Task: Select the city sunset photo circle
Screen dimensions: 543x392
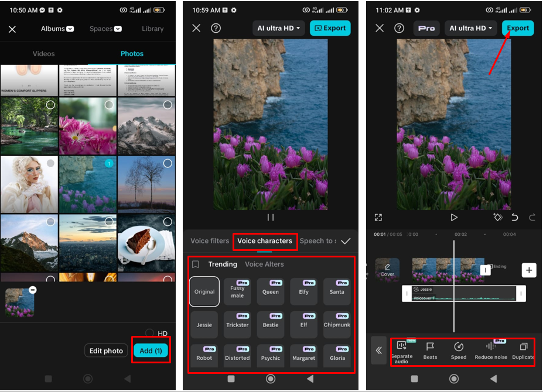Action: pyautogui.click(x=109, y=221)
